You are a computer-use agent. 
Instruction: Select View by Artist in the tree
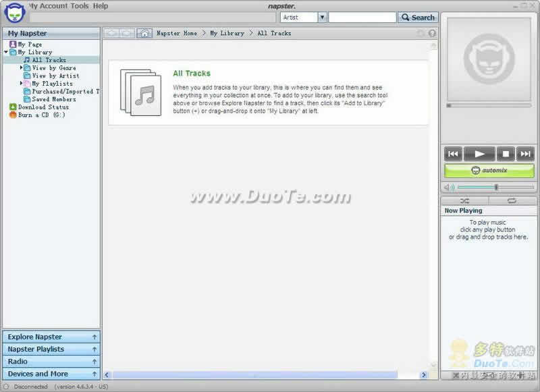(x=56, y=76)
